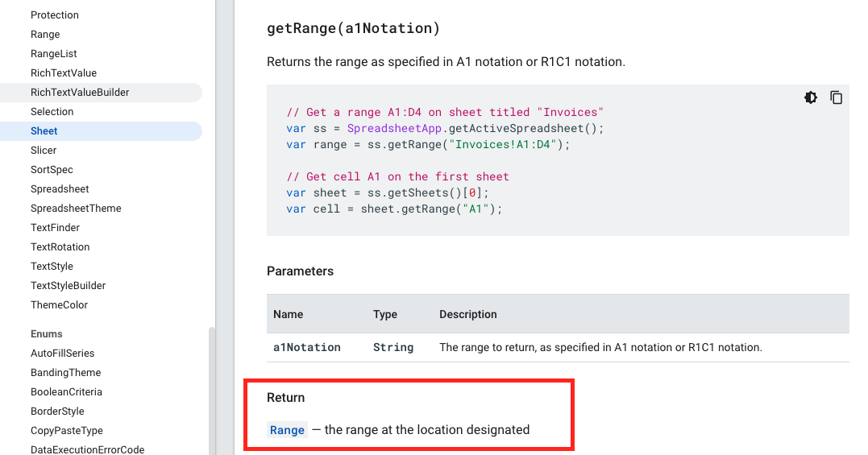The width and height of the screenshot is (868, 455).
Task: Click the Name column header
Action: tap(288, 314)
